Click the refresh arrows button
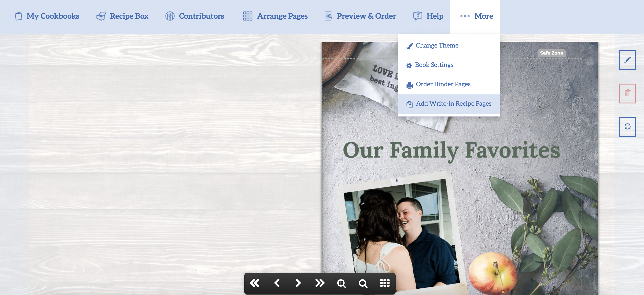The image size is (644, 295). [627, 127]
